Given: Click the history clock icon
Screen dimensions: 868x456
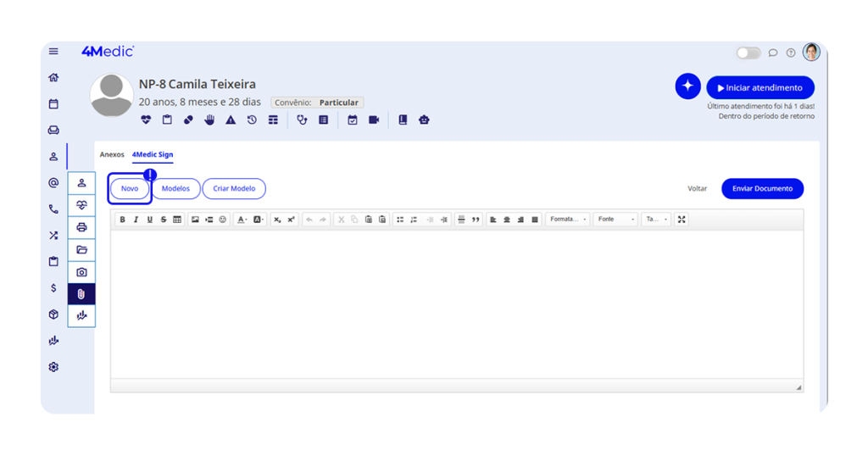Looking at the screenshot, I should 252,120.
